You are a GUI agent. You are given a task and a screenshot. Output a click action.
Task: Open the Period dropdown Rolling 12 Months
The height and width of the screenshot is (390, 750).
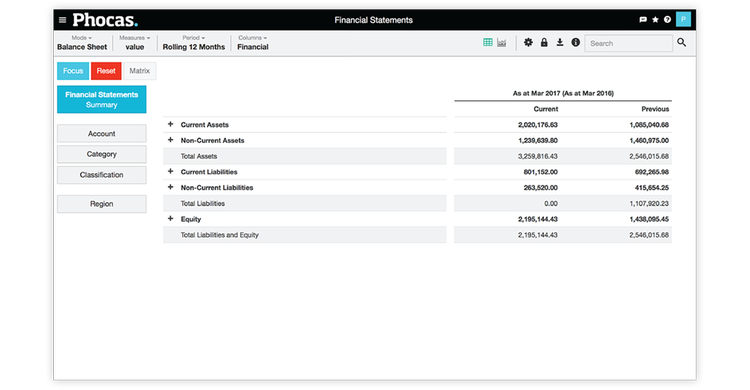pos(194,43)
